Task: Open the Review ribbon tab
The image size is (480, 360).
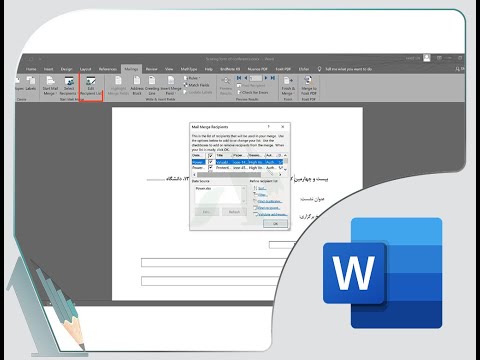Action: (x=151, y=69)
